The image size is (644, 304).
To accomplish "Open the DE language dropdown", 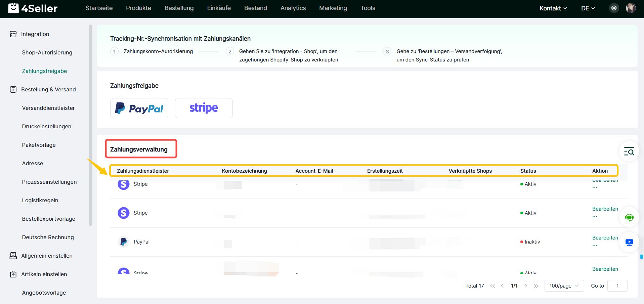I will coord(588,8).
